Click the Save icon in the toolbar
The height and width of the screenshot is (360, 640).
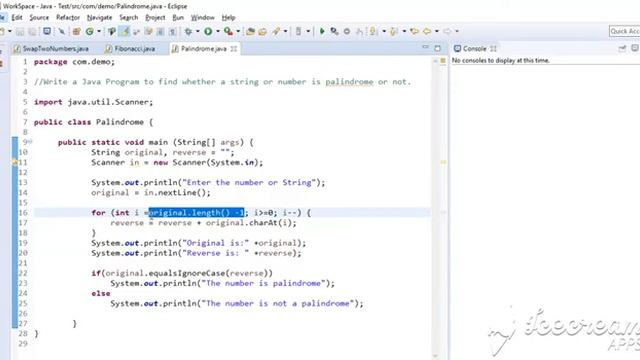pos(20,31)
